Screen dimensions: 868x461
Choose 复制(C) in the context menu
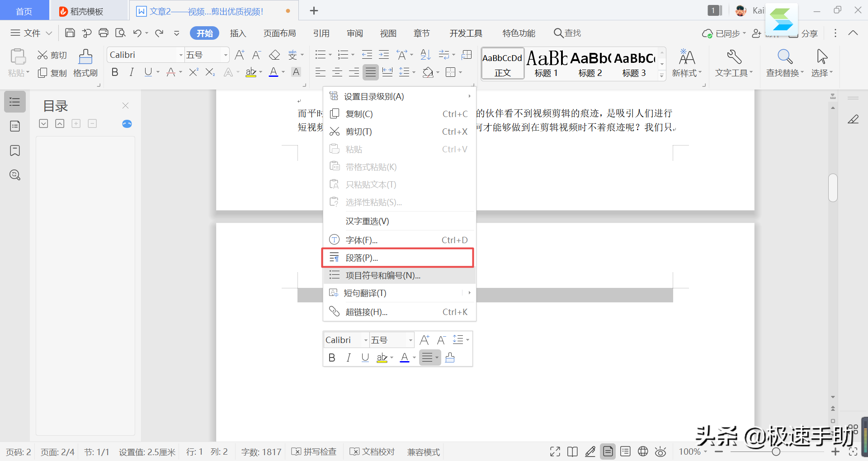400,114
